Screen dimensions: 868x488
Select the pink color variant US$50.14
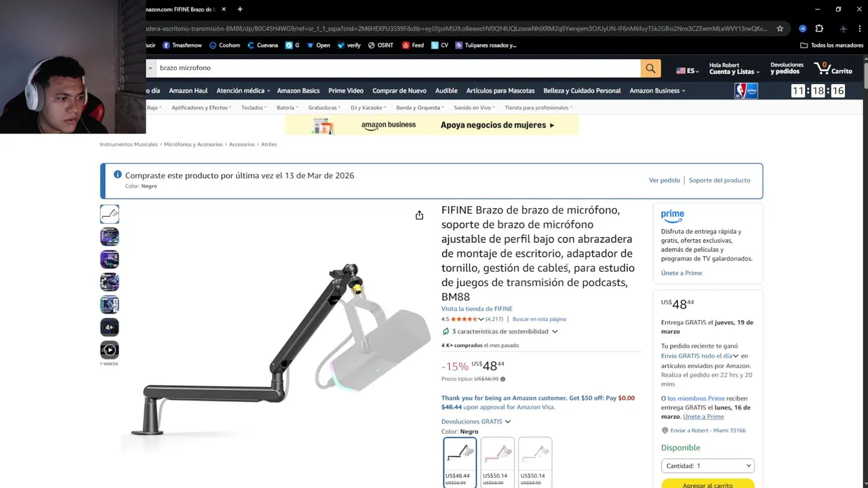point(497,462)
